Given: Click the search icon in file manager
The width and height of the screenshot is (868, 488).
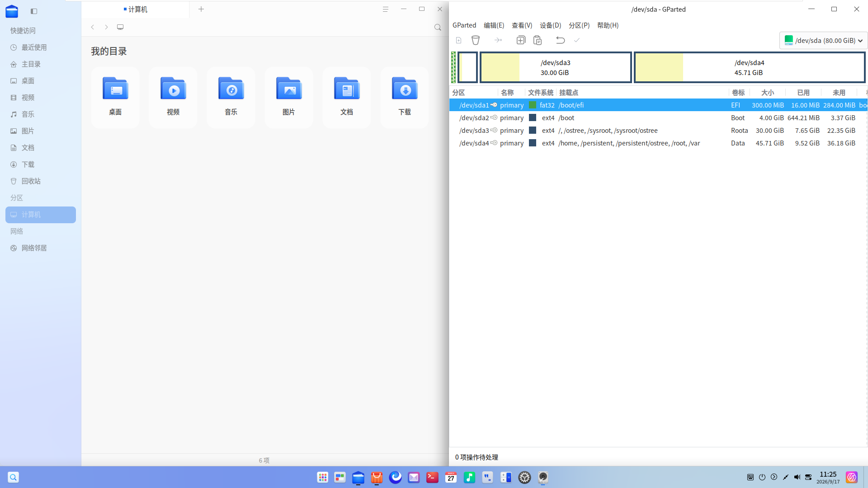Looking at the screenshot, I should pos(438,28).
